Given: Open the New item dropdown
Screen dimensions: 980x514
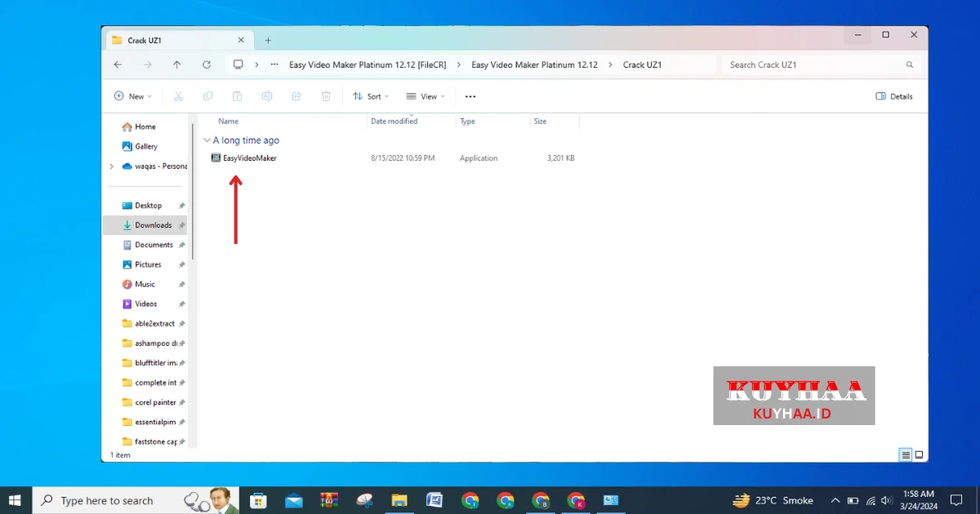Looking at the screenshot, I should 132,96.
